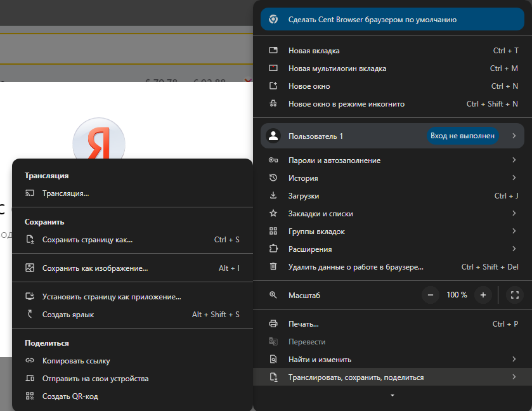Toggle fullscreen mode with the zoom row icon
This screenshot has width=532, height=411.
pos(514,295)
